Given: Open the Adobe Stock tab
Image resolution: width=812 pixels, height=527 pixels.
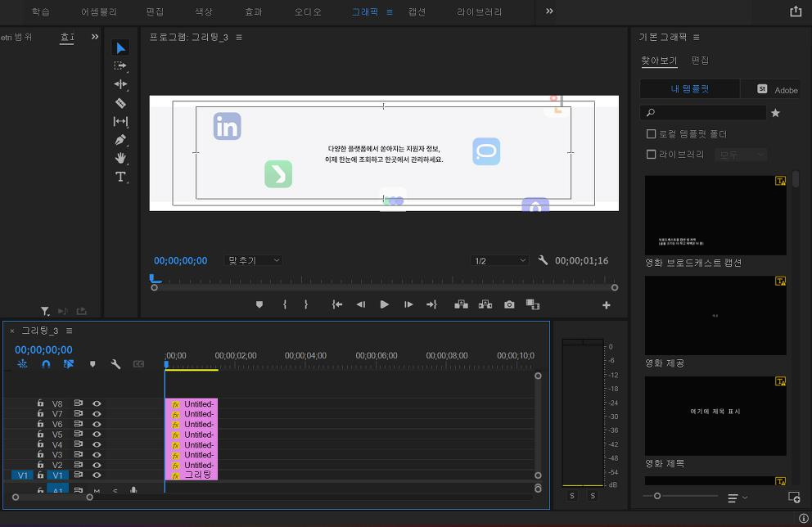Looking at the screenshot, I should [x=772, y=89].
